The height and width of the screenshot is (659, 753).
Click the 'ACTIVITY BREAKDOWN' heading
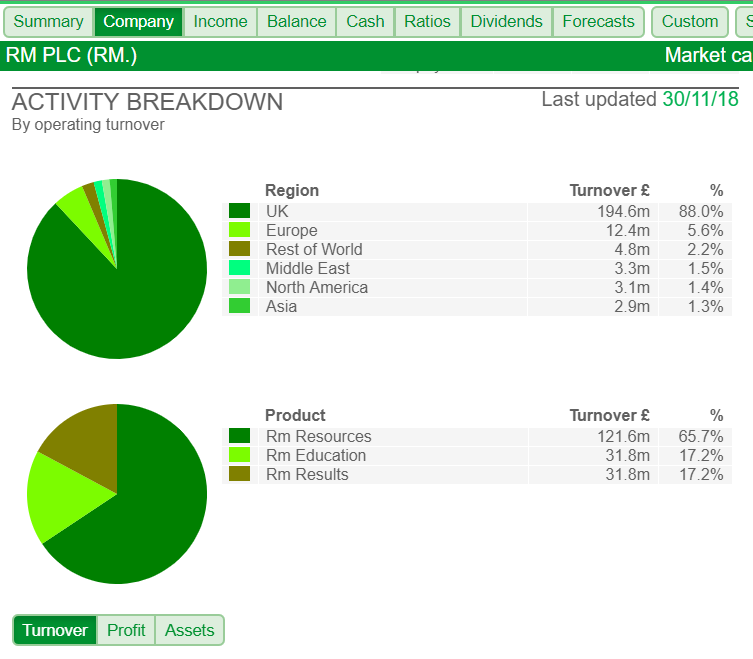147,102
